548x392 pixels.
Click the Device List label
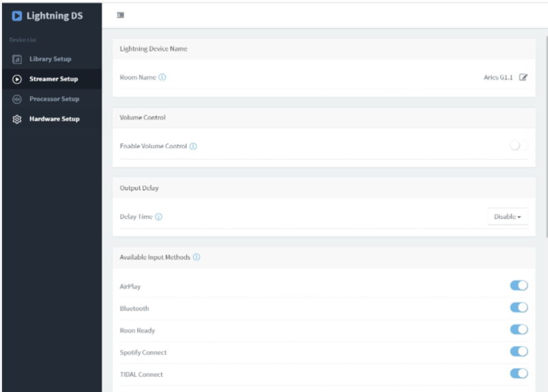(x=23, y=40)
